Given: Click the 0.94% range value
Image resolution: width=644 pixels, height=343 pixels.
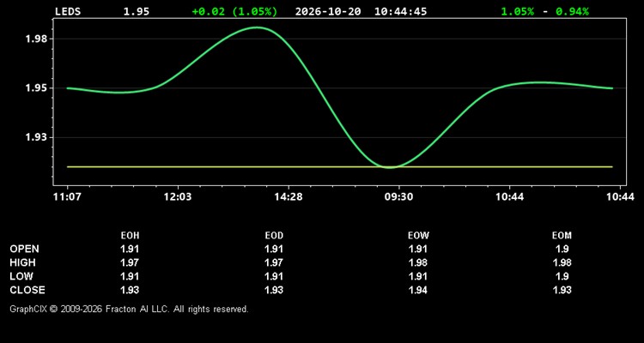Looking at the screenshot, I should [x=572, y=11].
